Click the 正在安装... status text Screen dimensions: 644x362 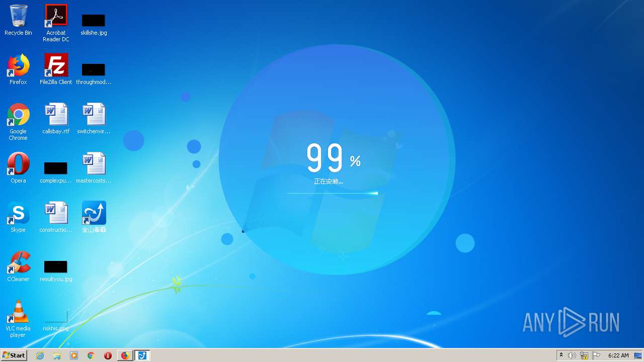click(x=328, y=182)
